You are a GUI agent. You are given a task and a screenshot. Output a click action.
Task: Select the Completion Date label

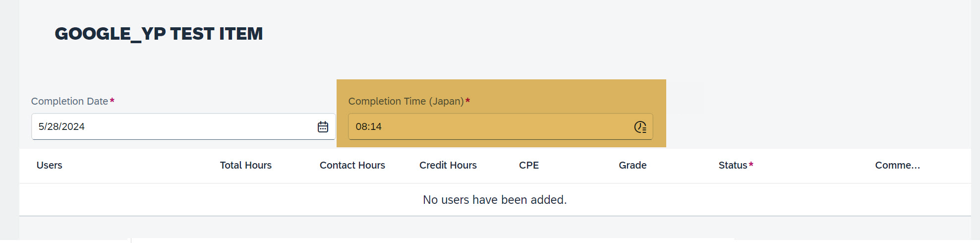(x=69, y=101)
